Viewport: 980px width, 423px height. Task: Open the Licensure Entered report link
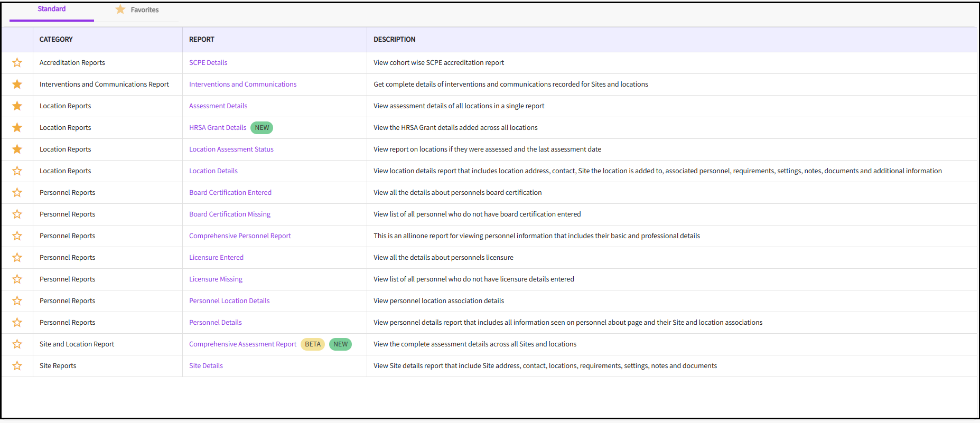click(x=216, y=258)
